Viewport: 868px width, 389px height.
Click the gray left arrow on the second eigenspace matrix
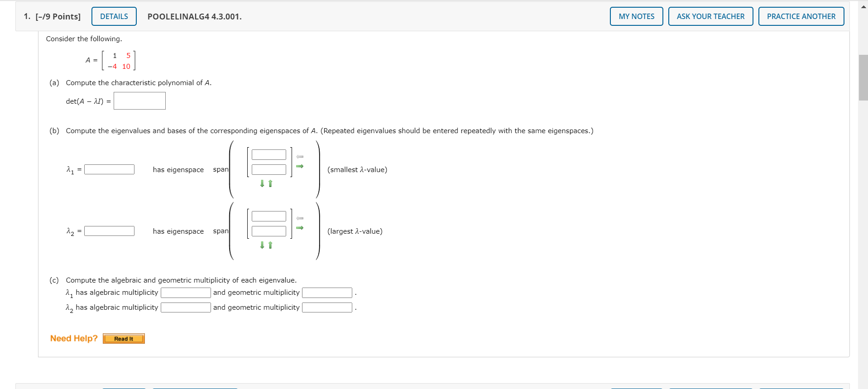tap(300, 218)
